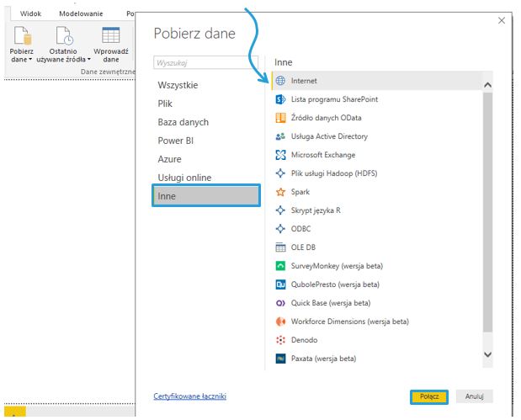This screenshot has width=521, height=420.
Task: Click the SurveyMonkey connector icon
Action: 281,266
